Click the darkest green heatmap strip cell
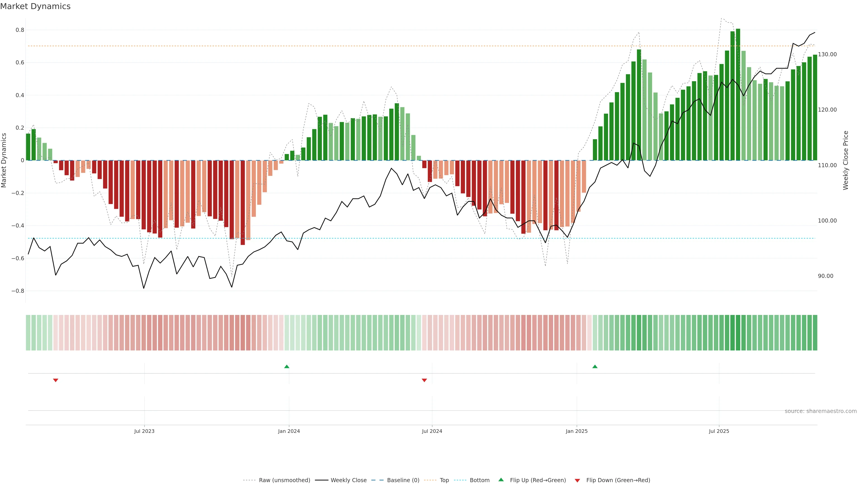The height and width of the screenshot is (488, 868). click(x=738, y=333)
